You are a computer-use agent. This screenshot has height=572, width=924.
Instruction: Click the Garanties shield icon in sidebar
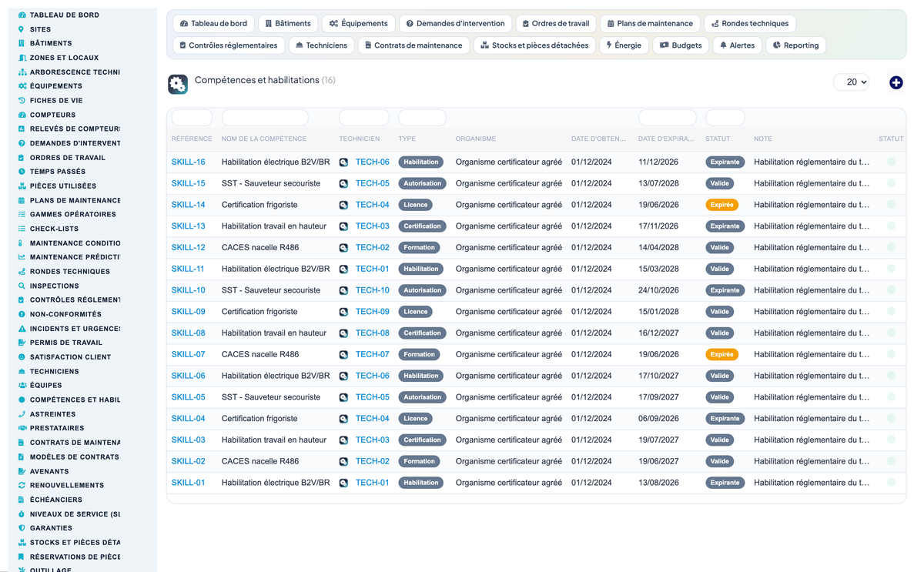point(22,528)
